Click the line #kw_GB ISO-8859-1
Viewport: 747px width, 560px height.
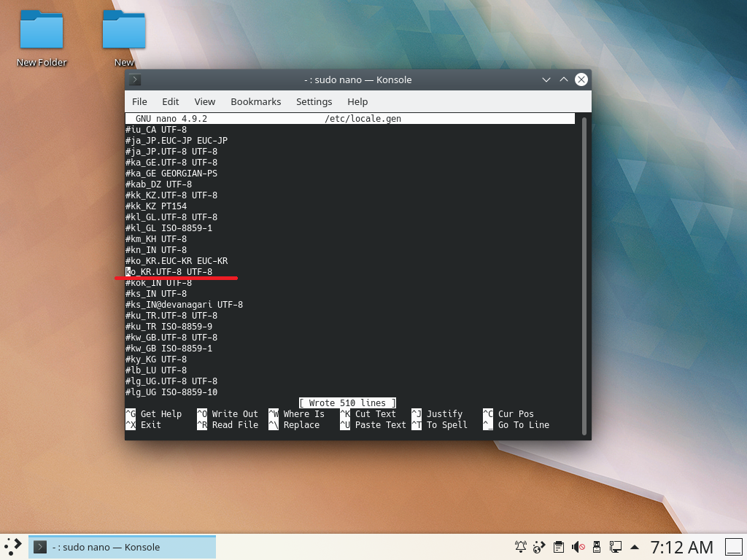click(169, 349)
